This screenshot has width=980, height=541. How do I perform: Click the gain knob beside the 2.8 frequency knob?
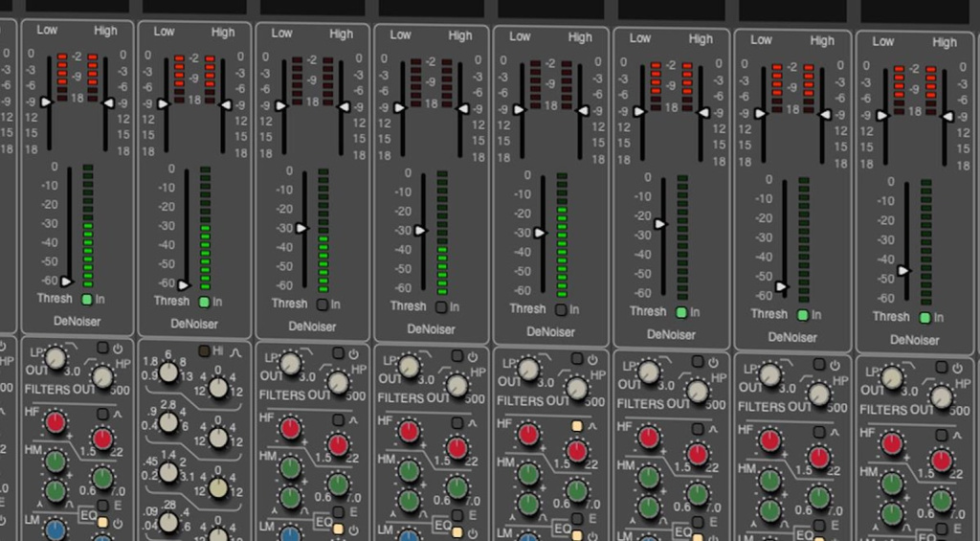coord(217,439)
